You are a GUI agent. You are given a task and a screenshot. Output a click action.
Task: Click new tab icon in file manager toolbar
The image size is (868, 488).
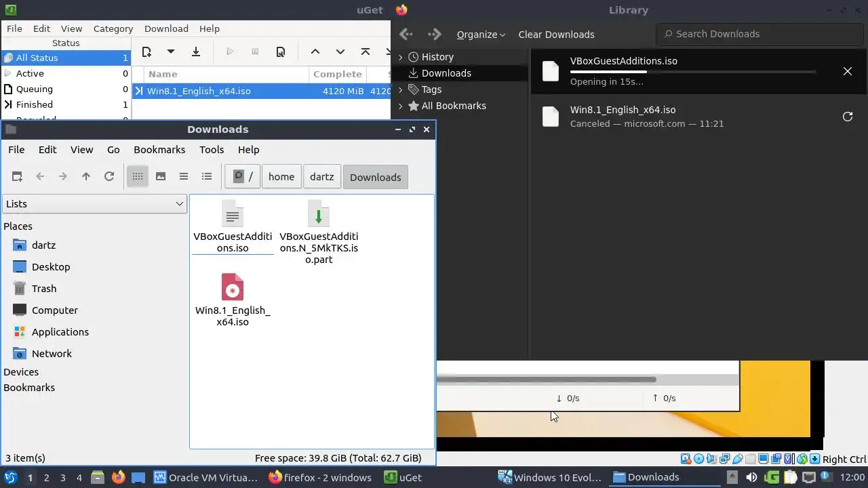[x=17, y=177]
